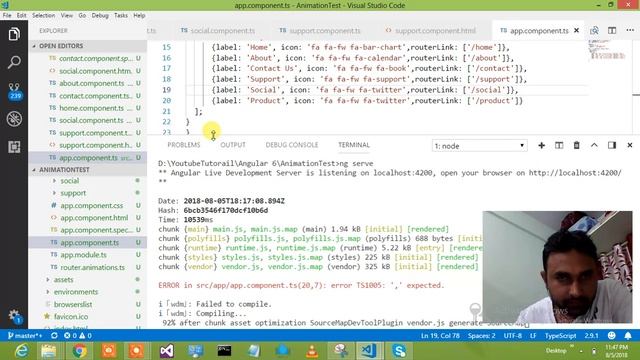Open the File menu

pos(7,16)
